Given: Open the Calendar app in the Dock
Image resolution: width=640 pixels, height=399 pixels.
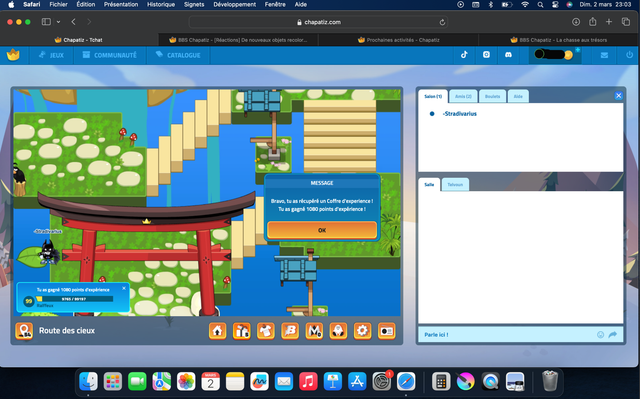Looking at the screenshot, I should (x=211, y=382).
